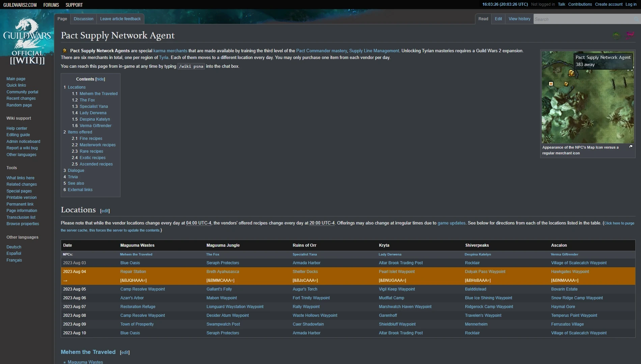641x364 pixels.
Task: Click the UTC clock in the header
Action: 505,4
